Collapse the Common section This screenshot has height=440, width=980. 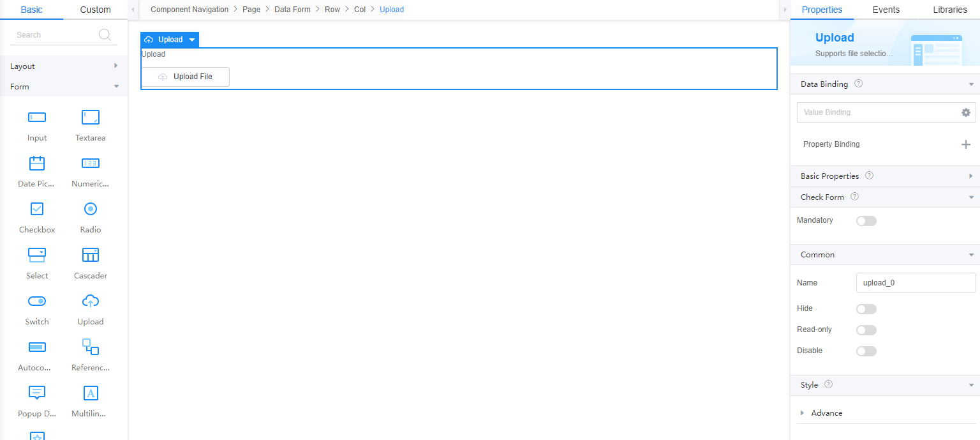971,255
